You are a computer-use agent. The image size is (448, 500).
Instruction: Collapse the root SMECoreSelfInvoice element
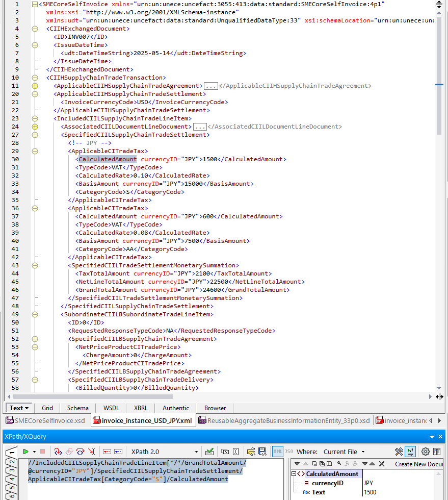tap(35, 5)
